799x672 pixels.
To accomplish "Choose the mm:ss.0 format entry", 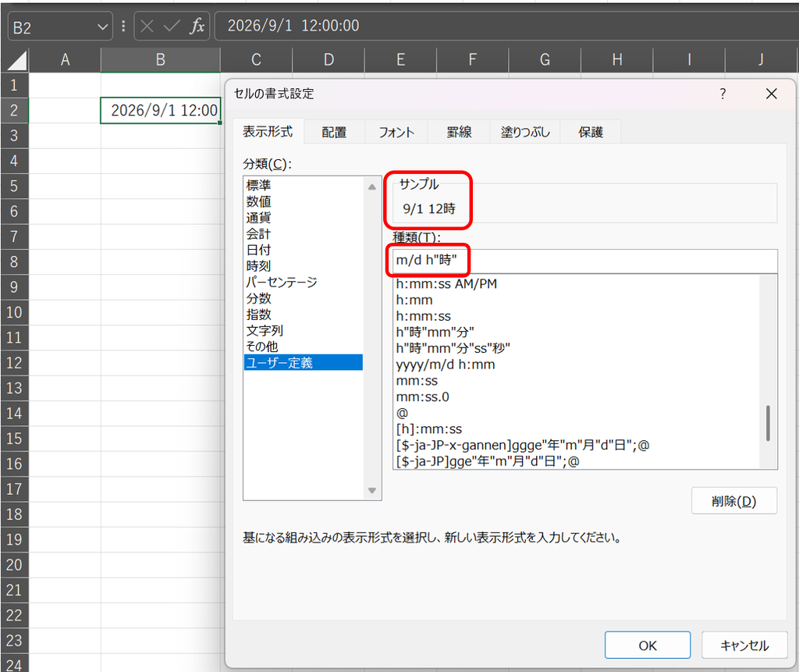I will point(576,396).
